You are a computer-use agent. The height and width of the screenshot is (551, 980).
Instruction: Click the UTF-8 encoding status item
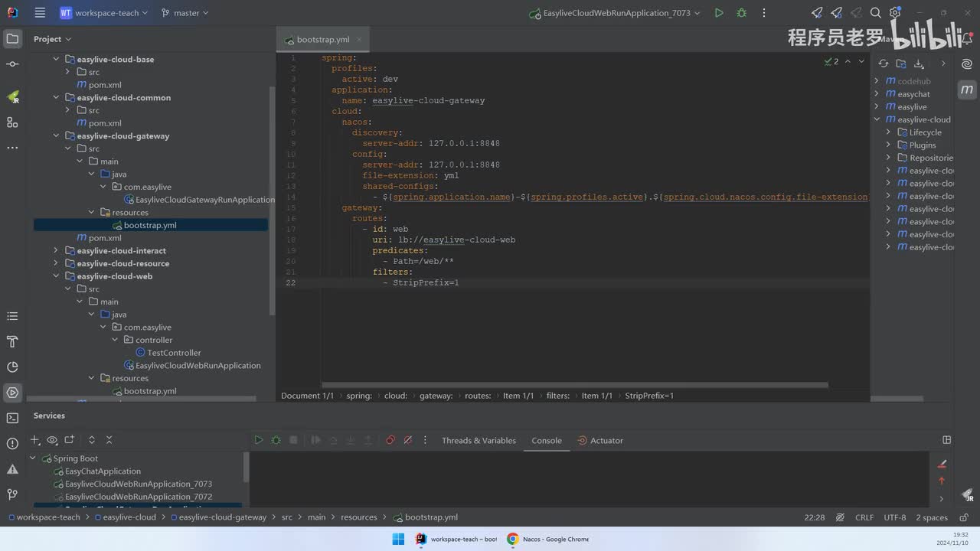[894, 517]
